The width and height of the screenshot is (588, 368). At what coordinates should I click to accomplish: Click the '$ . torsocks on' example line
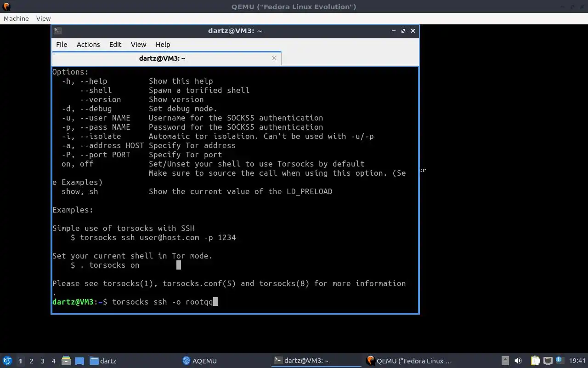point(105,265)
